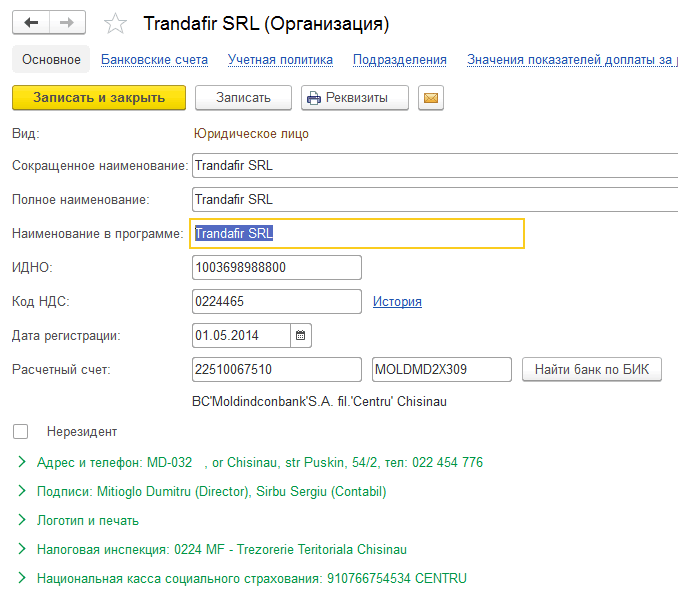Screen dimensions: 678x594
Task: Click the Записать button
Action: [243, 98]
